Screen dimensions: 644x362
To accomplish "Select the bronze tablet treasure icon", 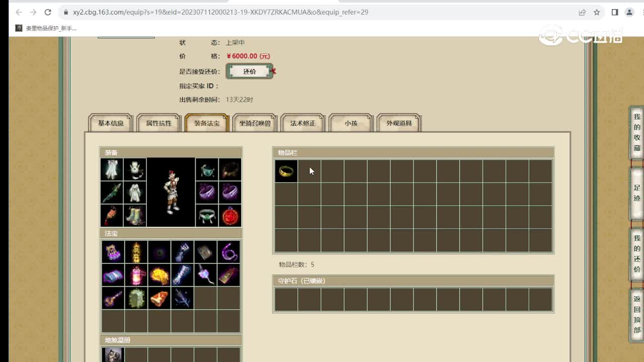I will pyautogui.click(x=228, y=275).
